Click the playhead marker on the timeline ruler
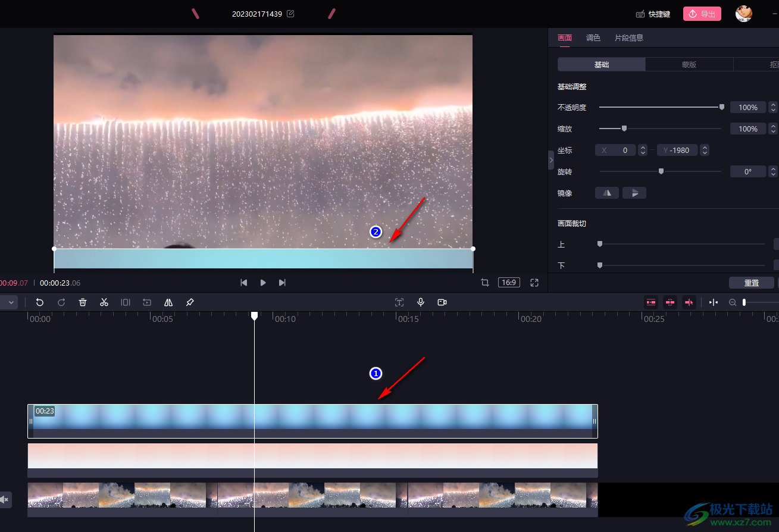Screen dimensions: 779x532 (254, 315)
